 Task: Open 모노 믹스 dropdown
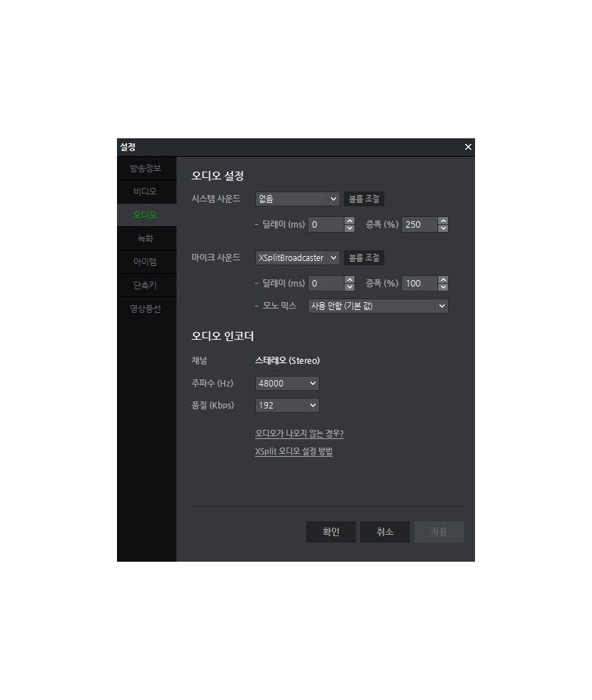click(x=378, y=306)
